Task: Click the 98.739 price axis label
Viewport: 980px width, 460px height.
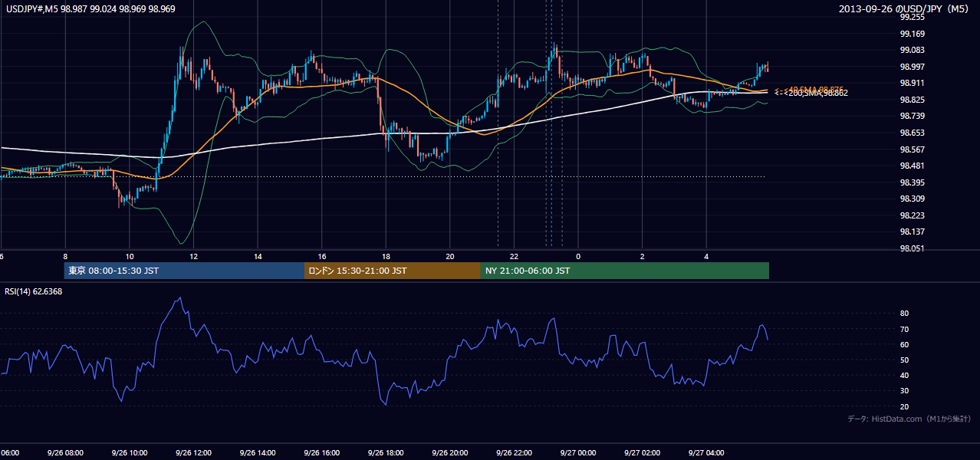Action: coord(912,116)
